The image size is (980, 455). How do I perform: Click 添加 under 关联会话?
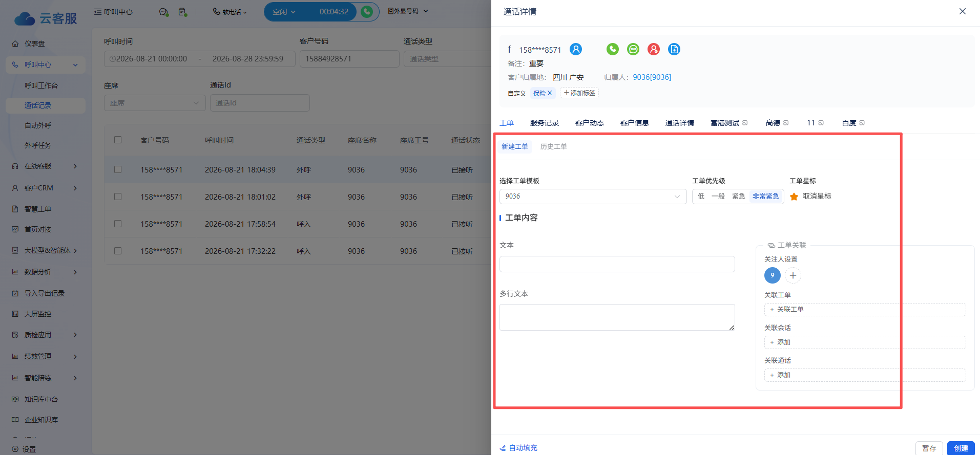[x=865, y=342]
